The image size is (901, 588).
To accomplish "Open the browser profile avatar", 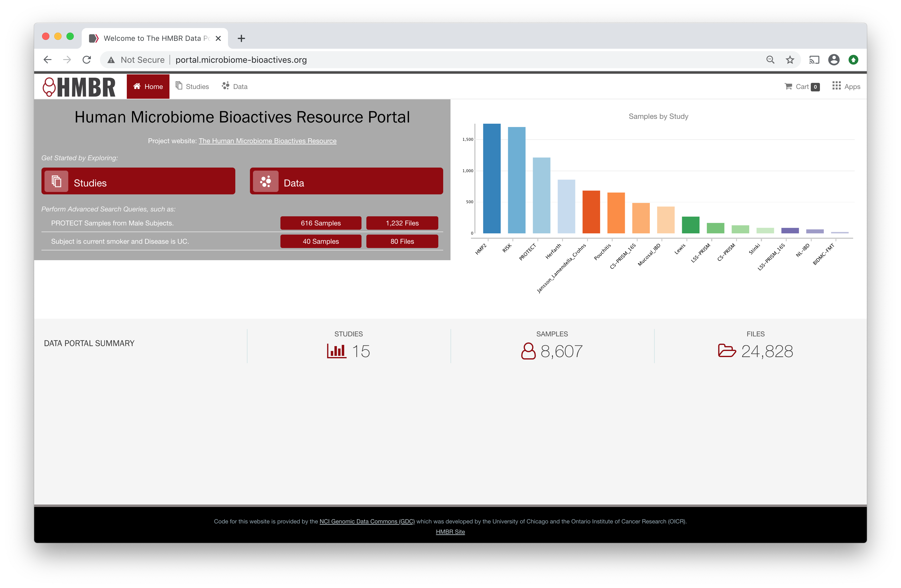I will (834, 59).
